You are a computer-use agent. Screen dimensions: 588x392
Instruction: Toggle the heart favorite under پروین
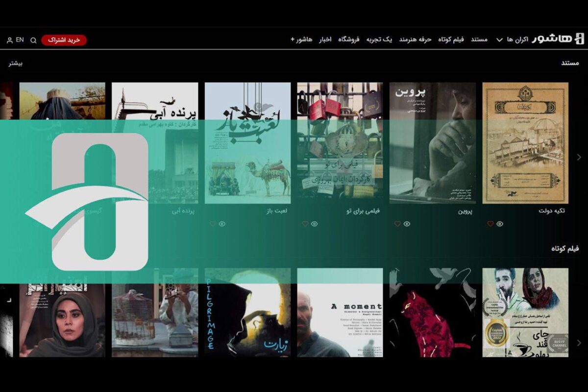(x=397, y=224)
